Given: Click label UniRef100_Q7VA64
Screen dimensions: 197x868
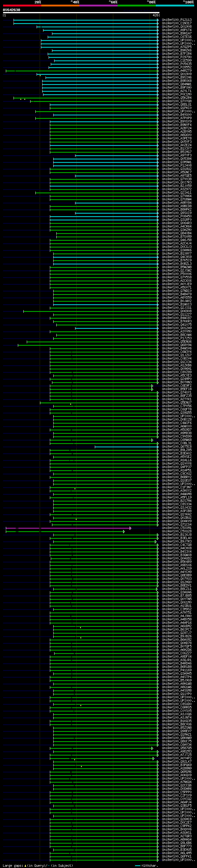Looking at the screenshot, I should tap(177, 196).
